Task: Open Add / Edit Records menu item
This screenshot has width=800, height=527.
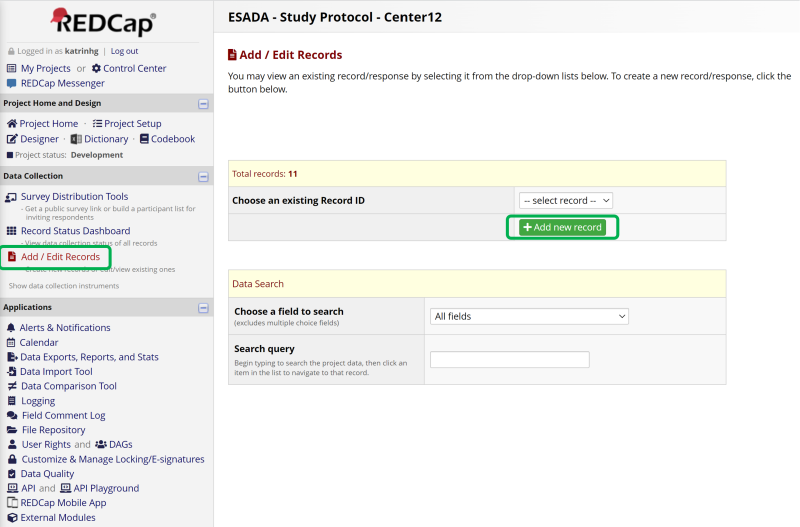Action: [60, 257]
